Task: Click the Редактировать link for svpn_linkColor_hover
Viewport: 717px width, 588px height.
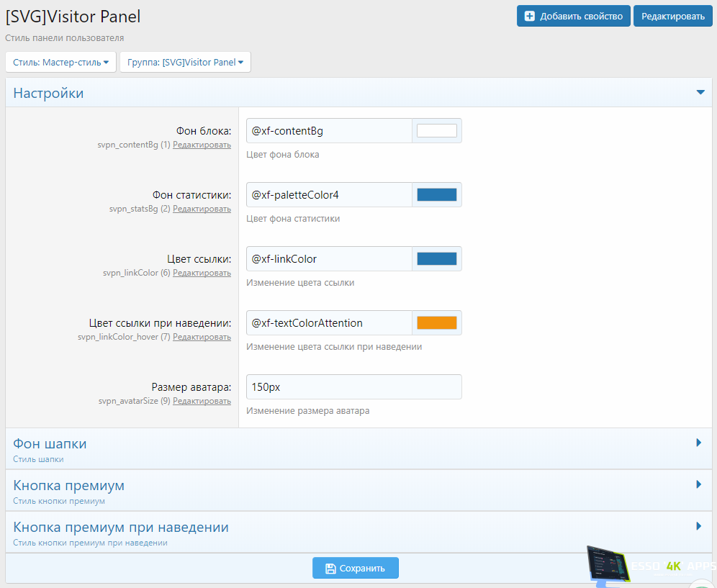Action: (202, 337)
